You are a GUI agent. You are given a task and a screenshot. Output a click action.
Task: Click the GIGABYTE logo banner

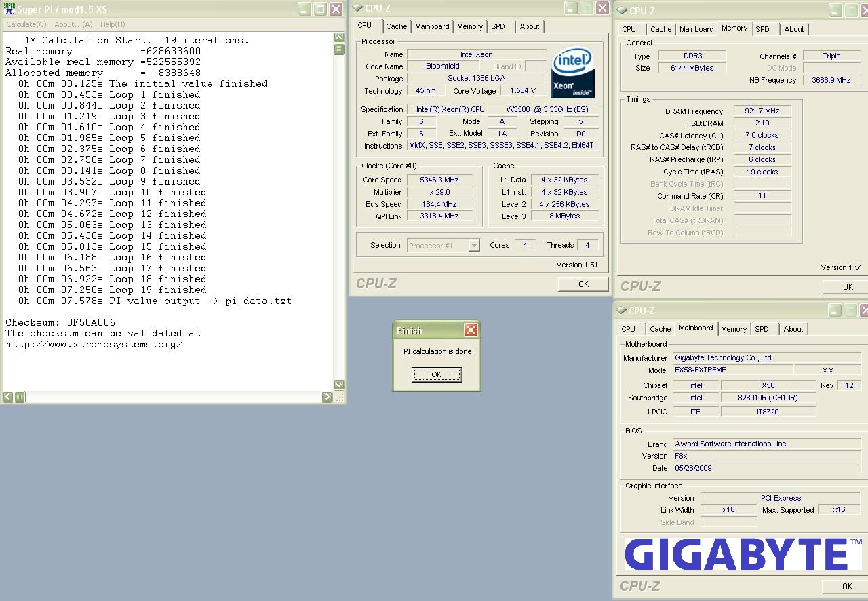(743, 555)
